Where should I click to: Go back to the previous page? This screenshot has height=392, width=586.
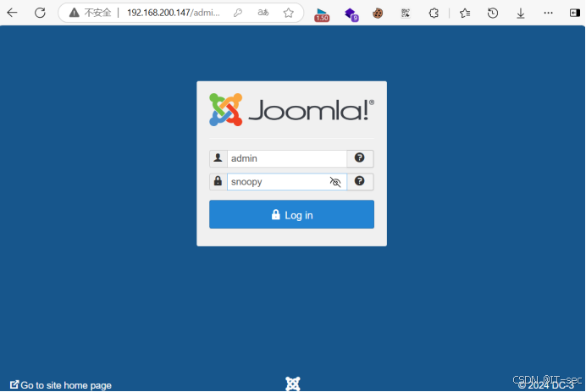coord(12,13)
